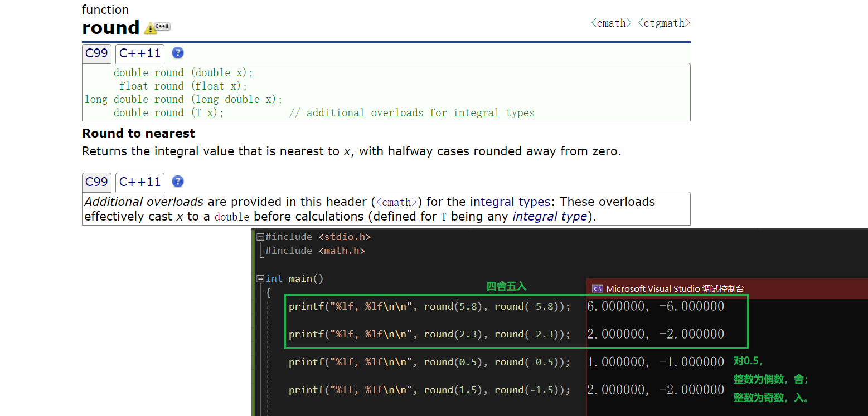The width and height of the screenshot is (868, 416).
Task: Select the C++11 tab in the description section
Action: 140,182
